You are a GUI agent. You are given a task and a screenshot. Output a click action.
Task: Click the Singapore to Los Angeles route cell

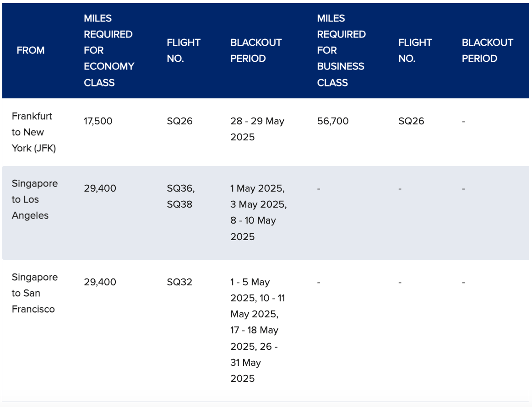(x=35, y=199)
